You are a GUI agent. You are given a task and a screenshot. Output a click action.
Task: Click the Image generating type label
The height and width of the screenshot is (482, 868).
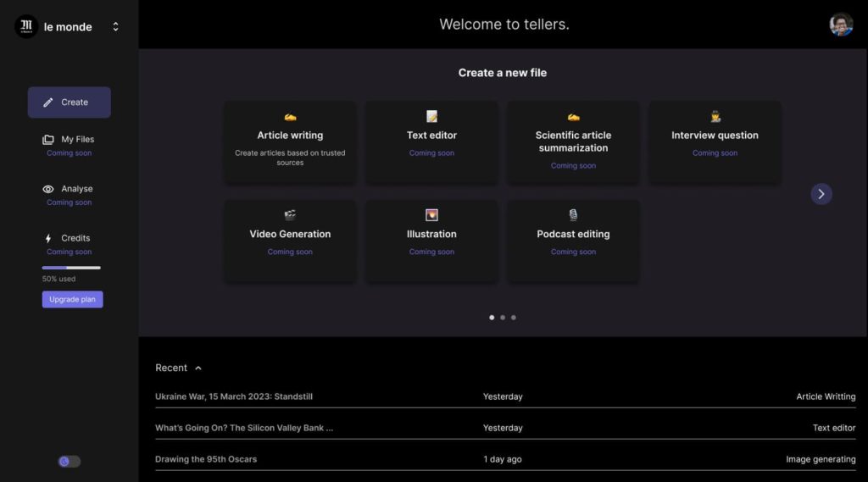click(x=821, y=459)
